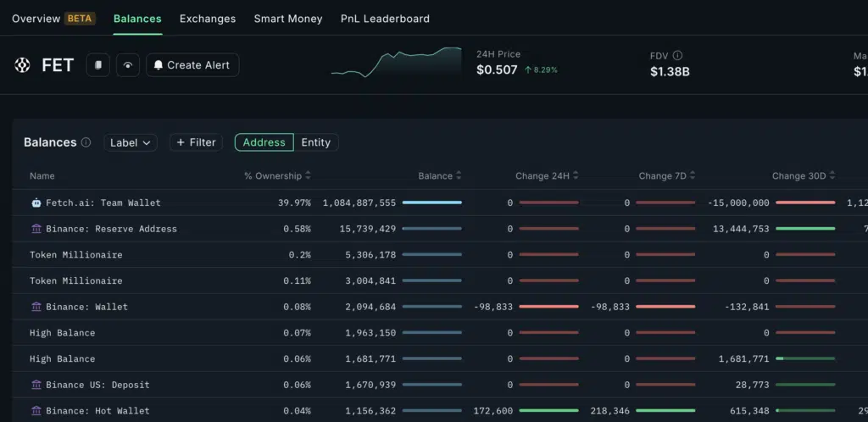This screenshot has width=868, height=422.
Task: Click the Binance US Deposit bank icon
Action: point(36,385)
